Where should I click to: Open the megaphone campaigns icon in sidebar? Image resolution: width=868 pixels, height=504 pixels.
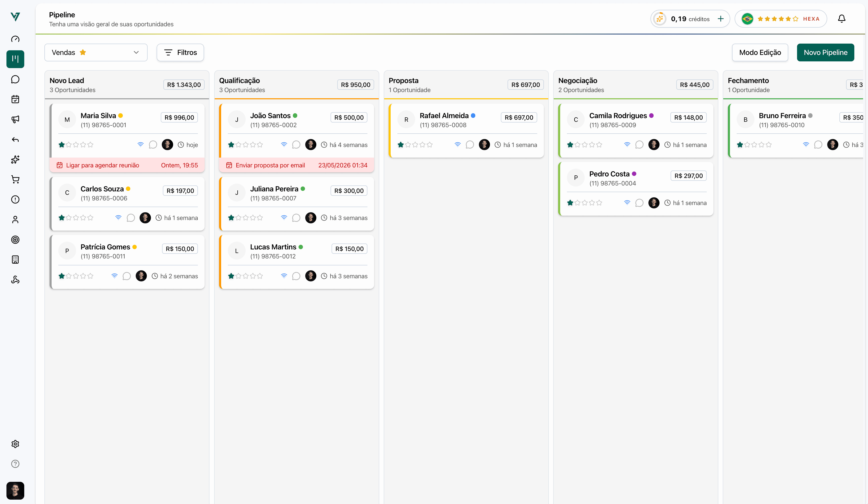point(15,119)
